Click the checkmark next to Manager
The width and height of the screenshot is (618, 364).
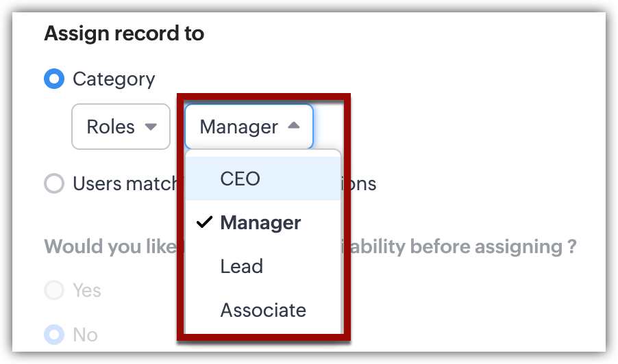coord(203,223)
